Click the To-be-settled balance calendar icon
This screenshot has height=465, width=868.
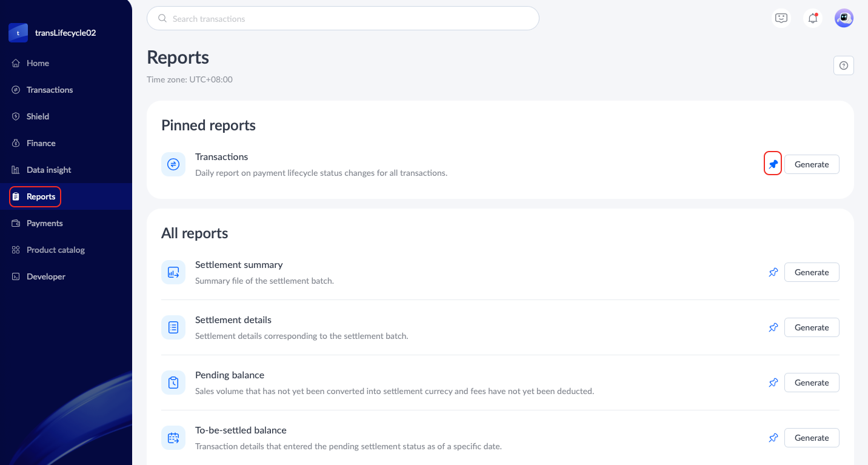[x=173, y=438]
